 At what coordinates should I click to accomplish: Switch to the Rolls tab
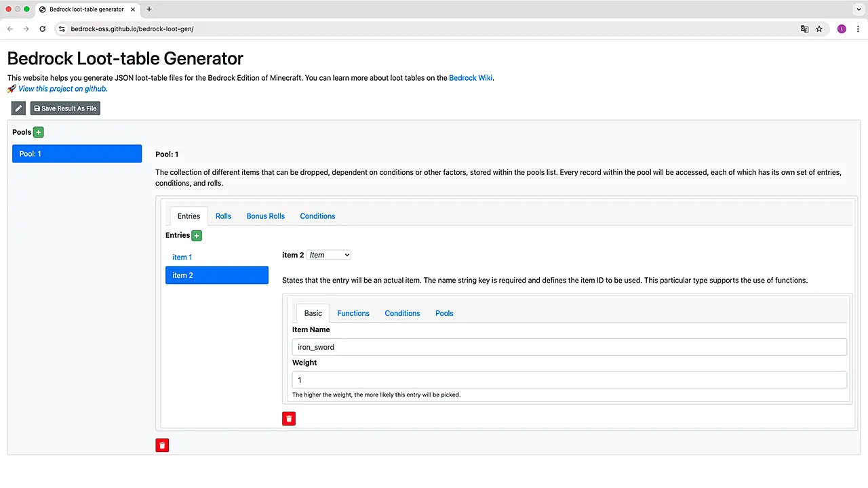pos(223,216)
